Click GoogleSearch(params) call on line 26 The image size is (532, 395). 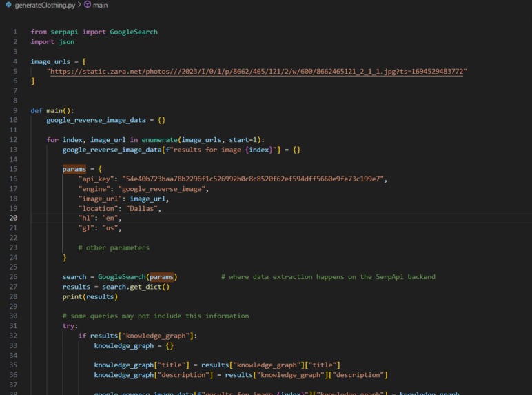coord(137,277)
